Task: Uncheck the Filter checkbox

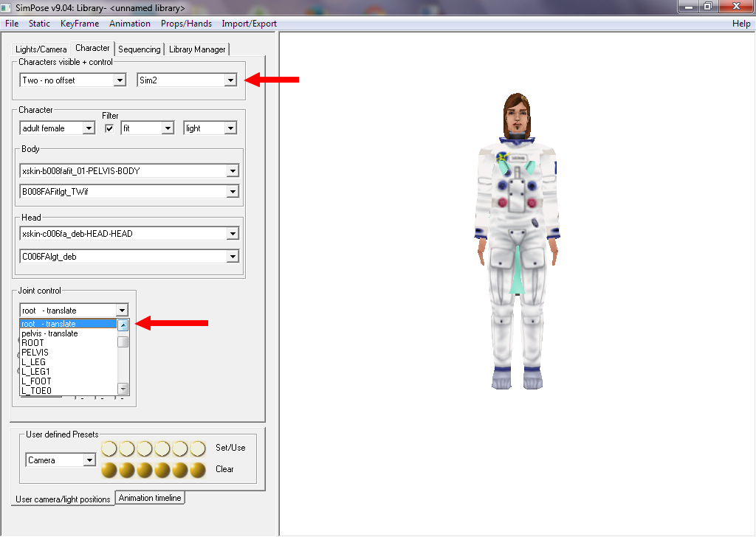Action: (110, 128)
